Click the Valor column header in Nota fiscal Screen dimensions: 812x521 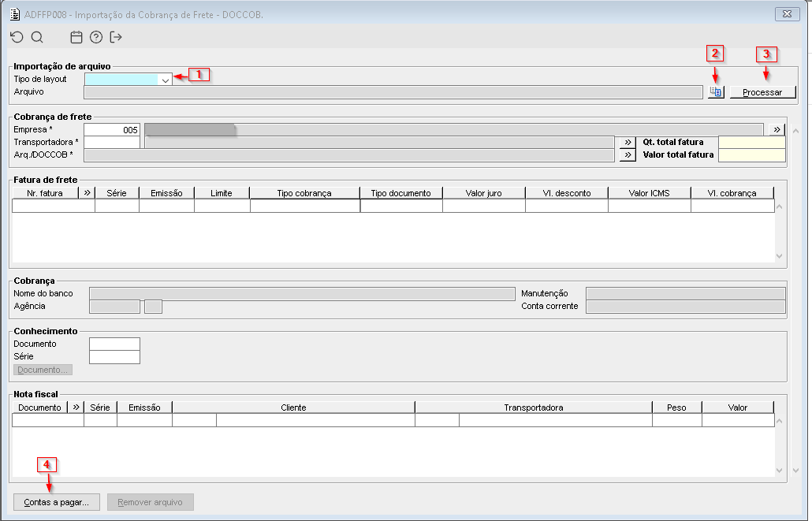tap(738, 407)
